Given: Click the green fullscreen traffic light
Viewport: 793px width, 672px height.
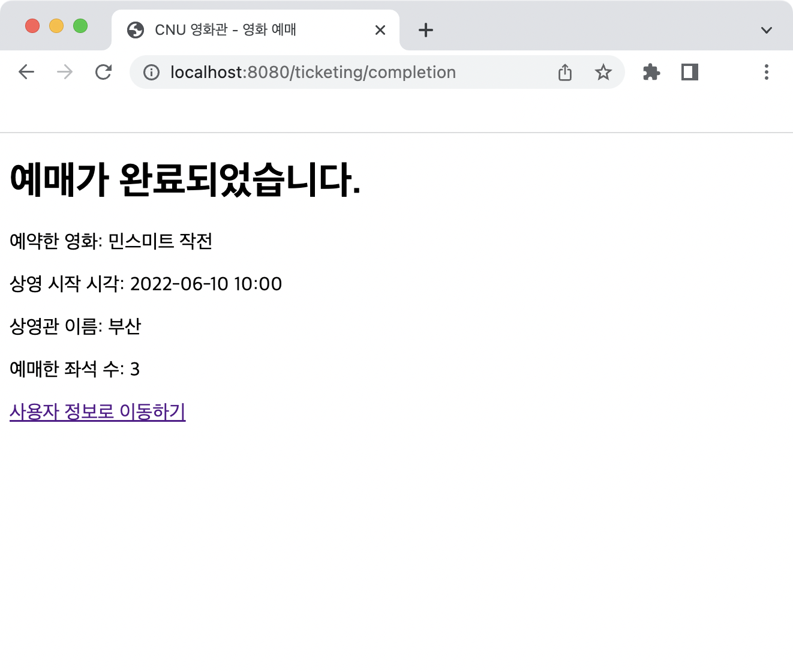Looking at the screenshot, I should tap(81, 26).
